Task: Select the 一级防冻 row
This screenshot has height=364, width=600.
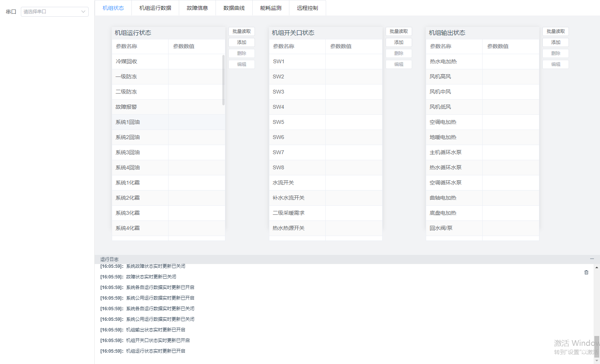Action: pos(169,77)
